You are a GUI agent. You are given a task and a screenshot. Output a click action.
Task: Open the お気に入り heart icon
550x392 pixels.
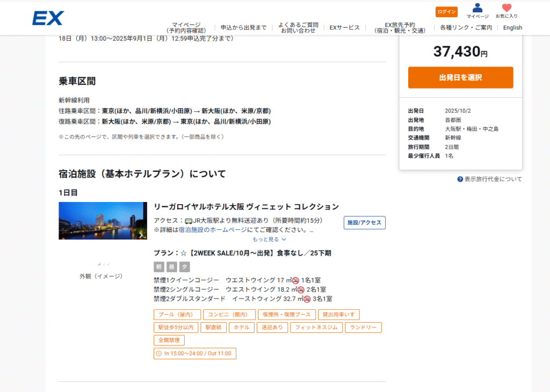coord(506,8)
